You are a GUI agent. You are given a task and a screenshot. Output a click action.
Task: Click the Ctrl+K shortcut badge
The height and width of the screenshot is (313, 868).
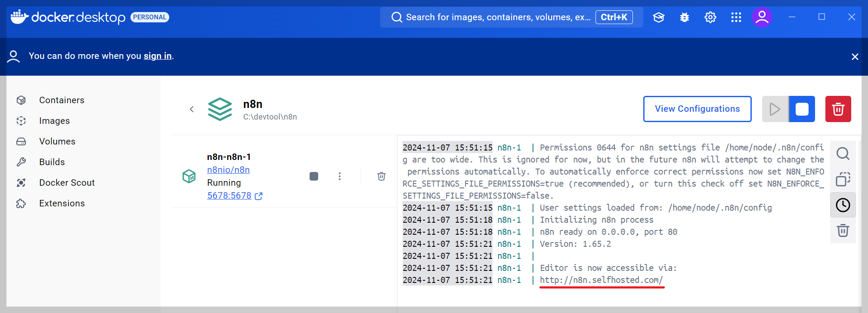pos(614,17)
